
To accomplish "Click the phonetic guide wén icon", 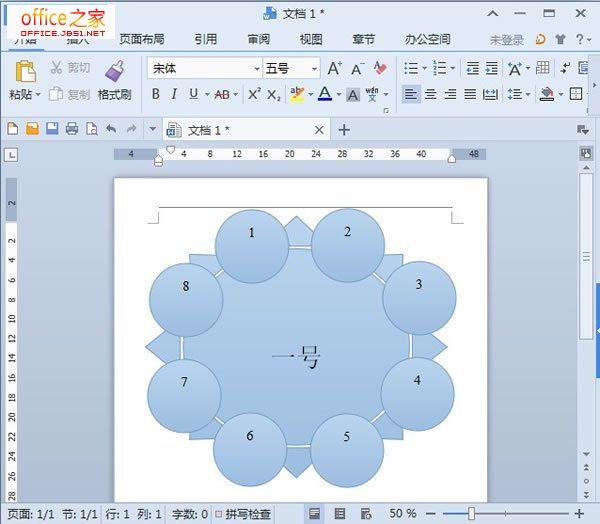I will pos(372,94).
